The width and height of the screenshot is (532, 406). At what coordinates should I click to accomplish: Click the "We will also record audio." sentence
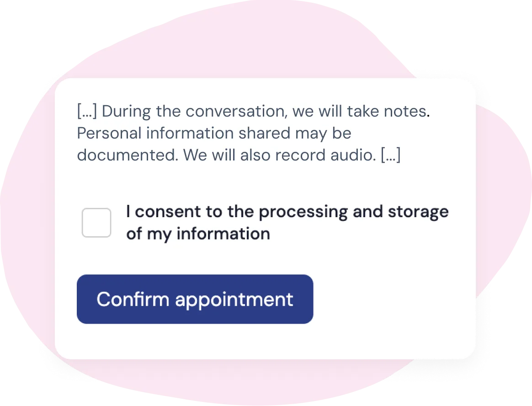click(280, 155)
